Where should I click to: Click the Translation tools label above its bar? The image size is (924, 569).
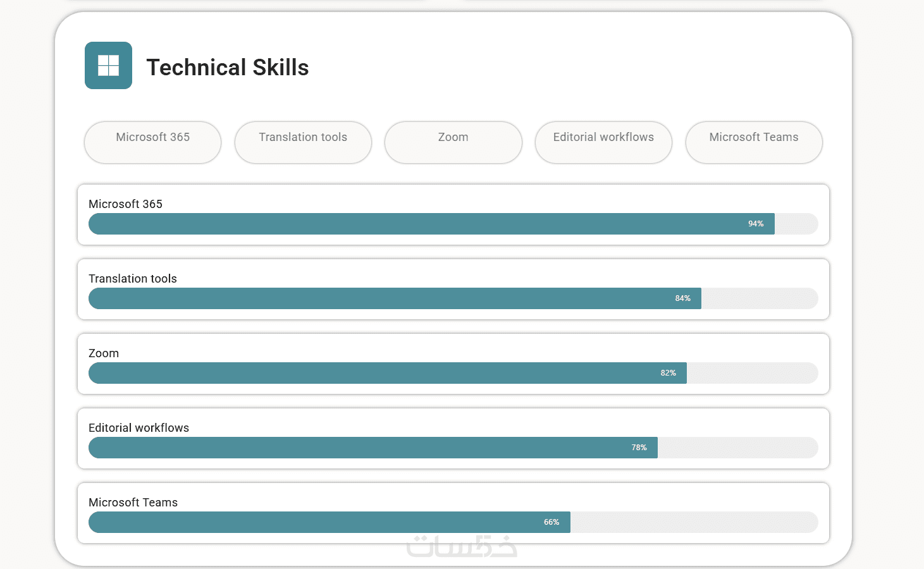pyautogui.click(x=133, y=279)
